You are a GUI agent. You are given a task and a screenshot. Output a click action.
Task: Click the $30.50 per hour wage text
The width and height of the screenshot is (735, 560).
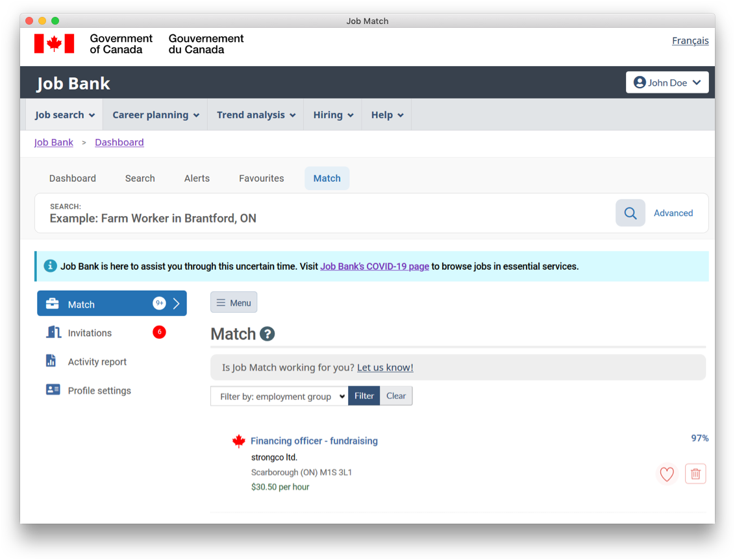pyautogui.click(x=280, y=487)
